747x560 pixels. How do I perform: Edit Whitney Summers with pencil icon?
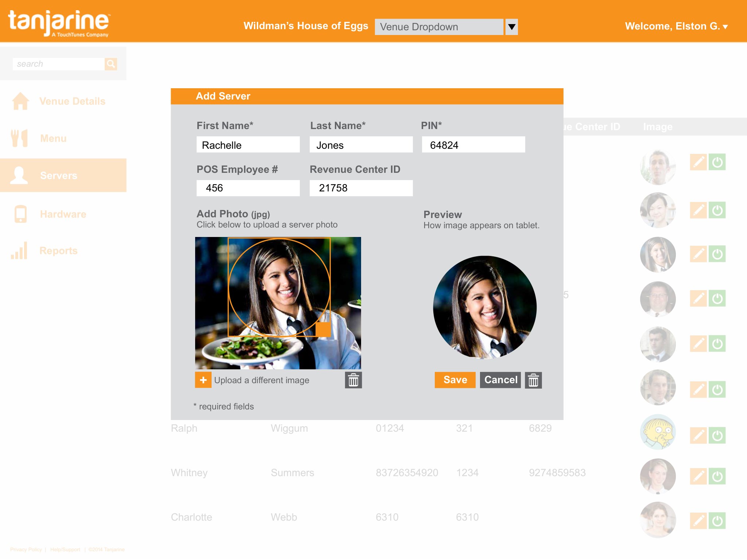pyautogui.click(x=698, y=476)
